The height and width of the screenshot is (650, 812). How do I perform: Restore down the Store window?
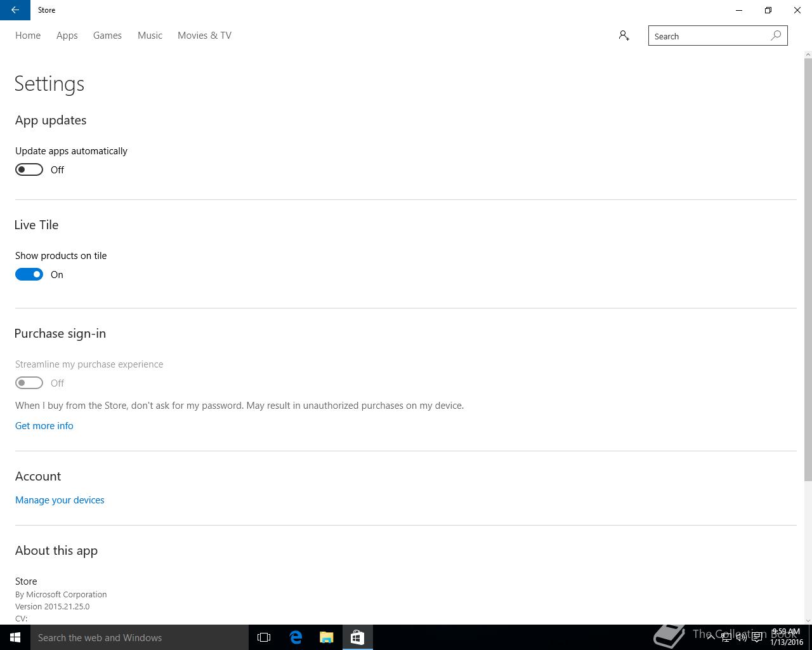click(768, 10)
